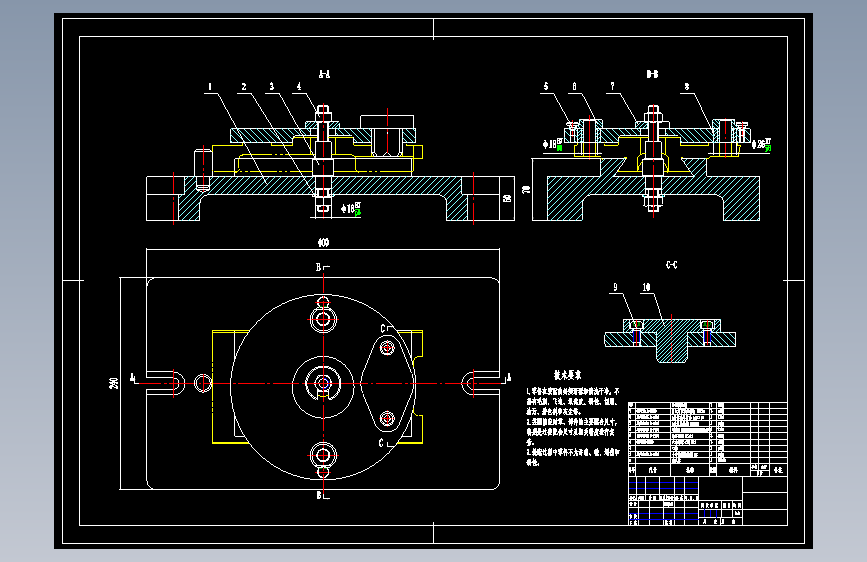Viewport: 867px width, 562px height.
Task: Click the A-A section view title
Action: click(325, 74)
